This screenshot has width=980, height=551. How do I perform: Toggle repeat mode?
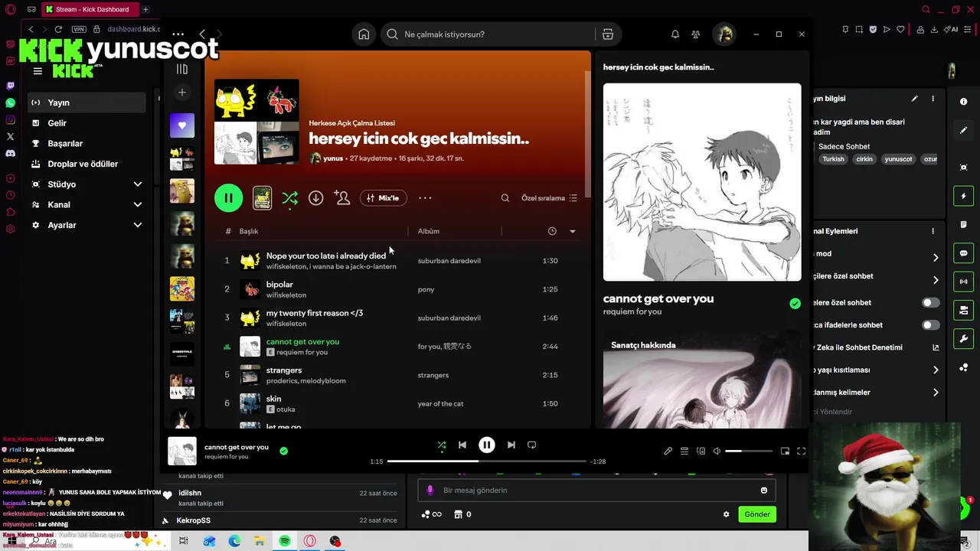click(x=532, y=445)
